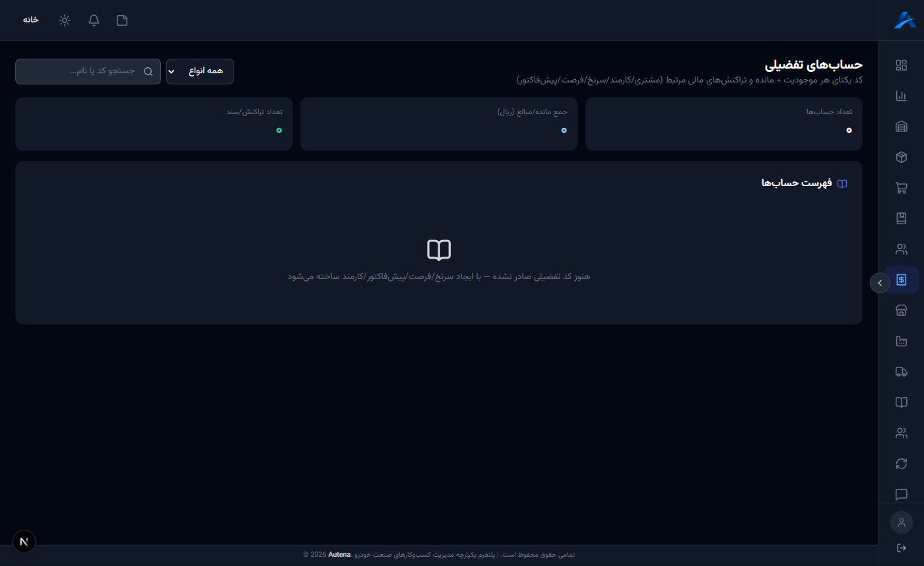This screenshot has height=566, width=924.
Task: Click the sync arrows icon in the sidebar
Action: pyautogui.click(x=901, y=464)
